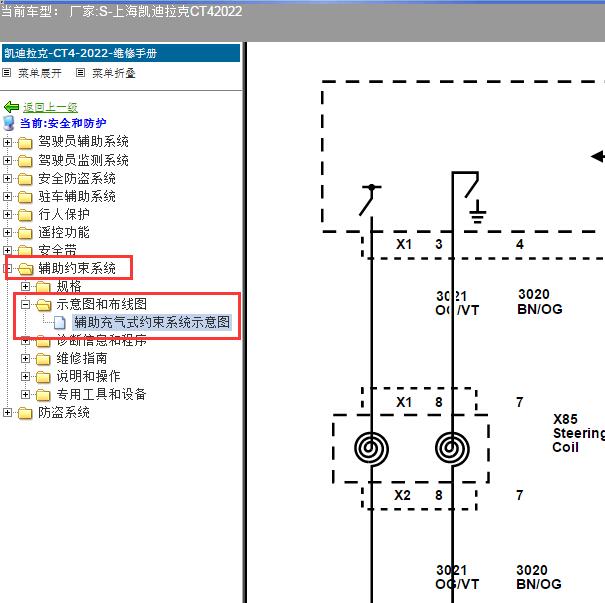This screenshot has height=603, width=605.
Task: Select the 维修指南 folder label
Action: [x=82, y=358]
